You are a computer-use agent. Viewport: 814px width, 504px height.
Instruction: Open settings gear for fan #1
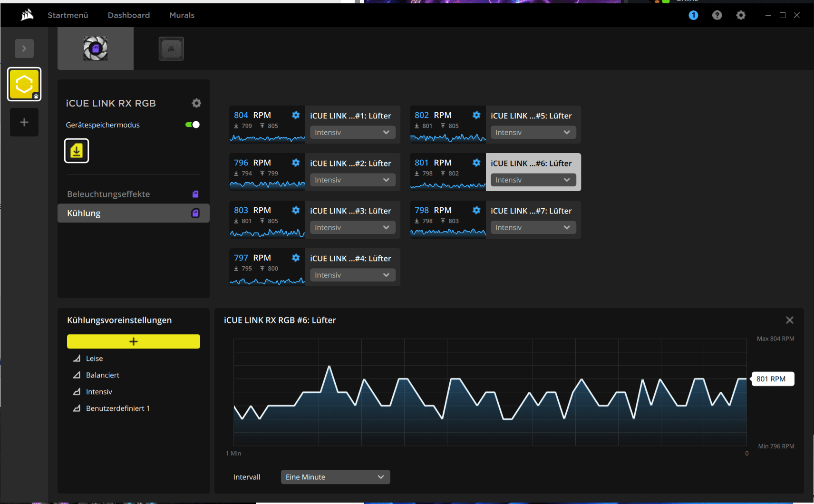click(x=296, y=115)
